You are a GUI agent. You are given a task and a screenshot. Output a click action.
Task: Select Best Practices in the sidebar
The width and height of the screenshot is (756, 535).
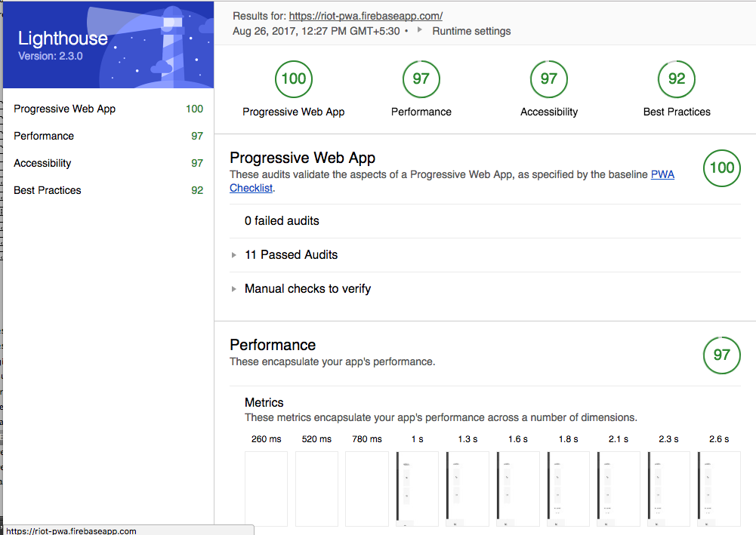click(x=48, y=190)
